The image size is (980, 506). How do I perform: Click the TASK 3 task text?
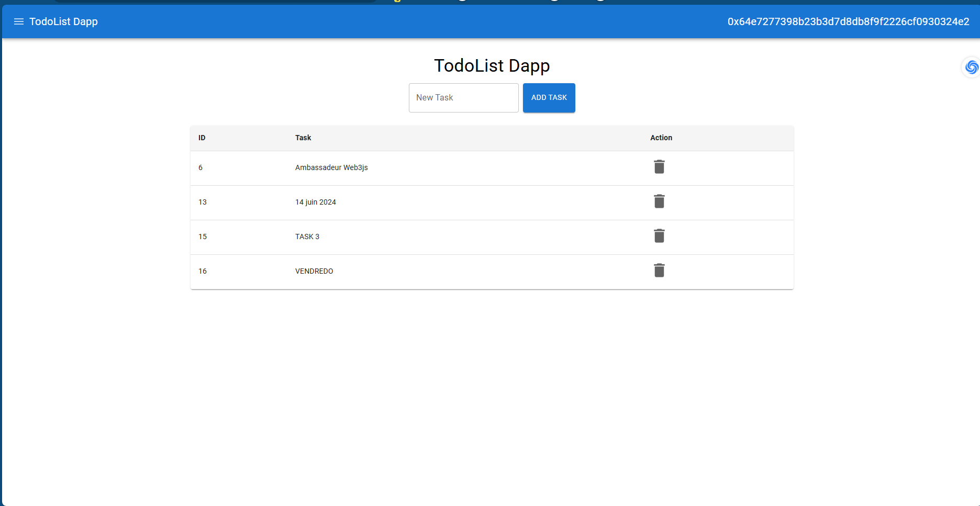coord(307,237)
